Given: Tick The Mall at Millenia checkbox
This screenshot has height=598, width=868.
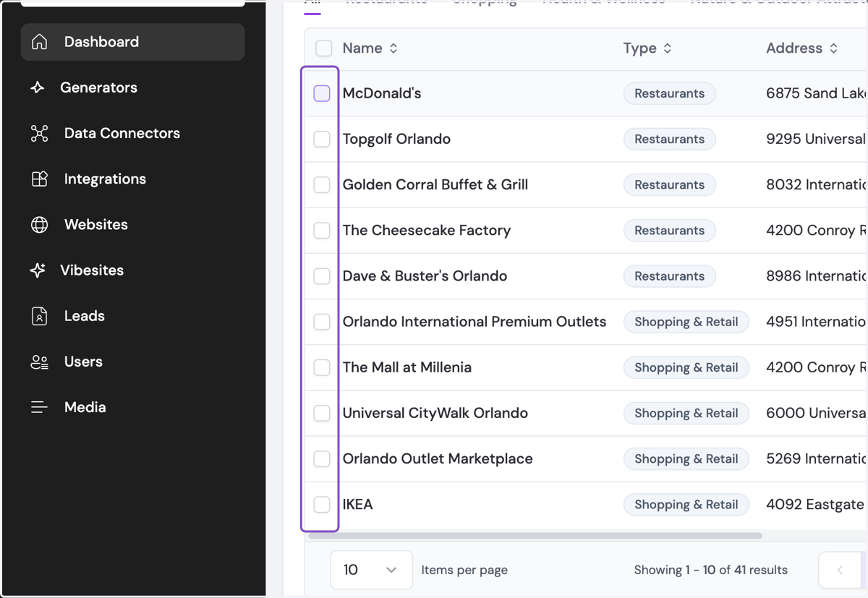Looking at the screenshot, I should click(x=322, y=367).
